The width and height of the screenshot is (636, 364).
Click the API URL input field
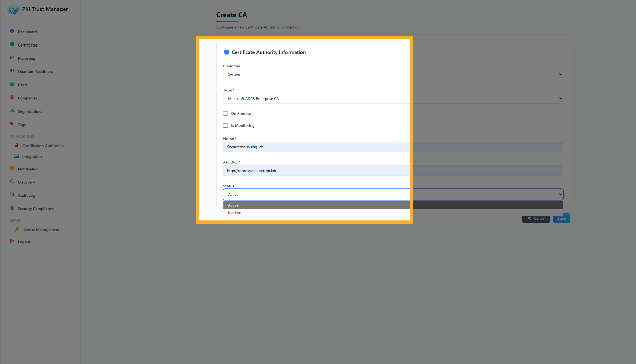coord(393,171)
